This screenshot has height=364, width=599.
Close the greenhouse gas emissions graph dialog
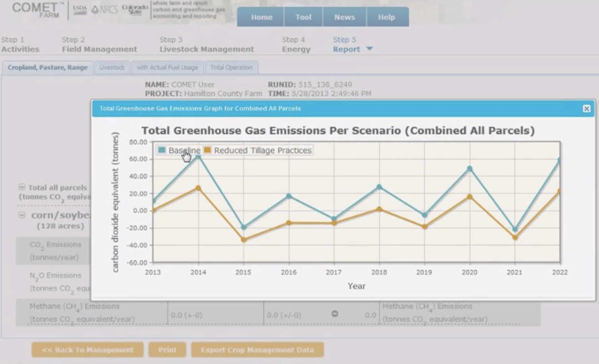click(x=586, y=109)
